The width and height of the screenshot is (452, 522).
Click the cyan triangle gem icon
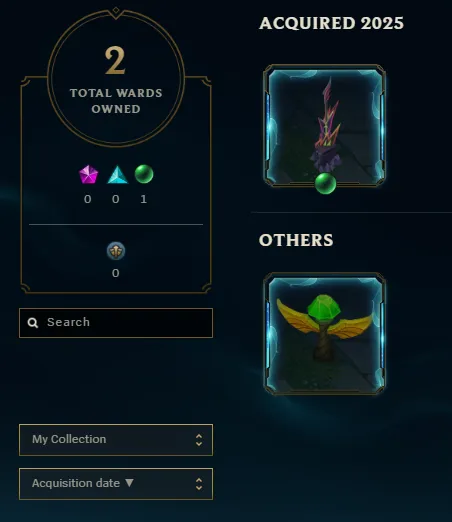117,174
